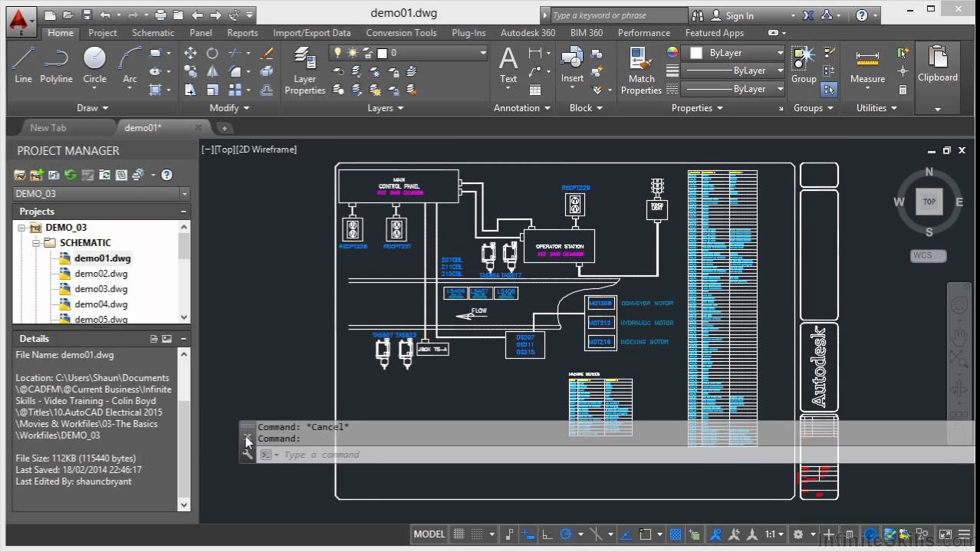
Task: Click the Open file icon in quick access toolbar
Action: point(68,15)
